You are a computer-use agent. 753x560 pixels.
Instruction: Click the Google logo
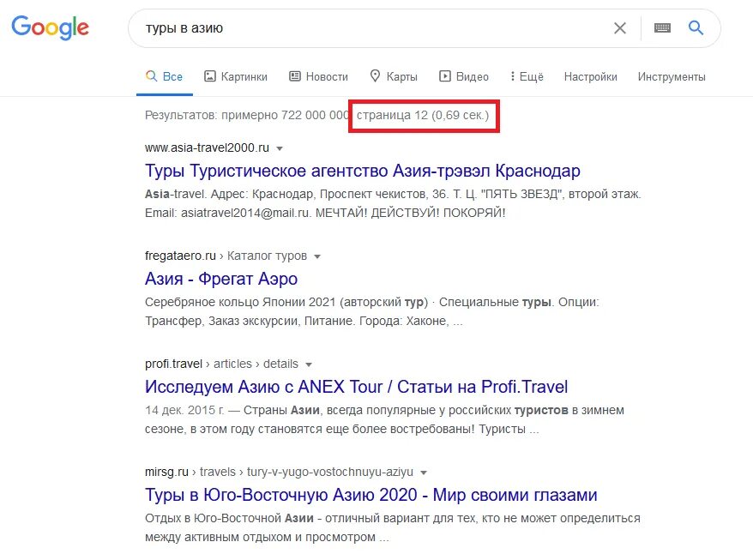pyautogui.click(x=50, y=27)
